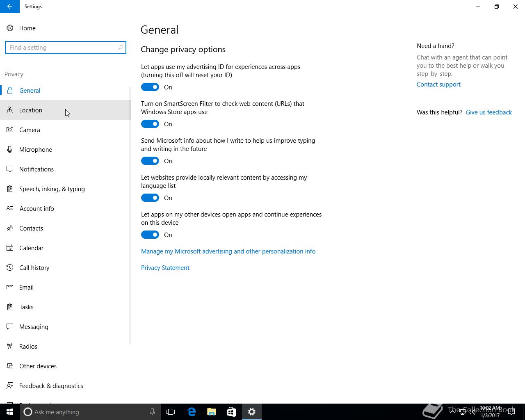Click Give us feedback link
Image resolution: width=525 pixels, height=420 pixels.
click(x=489, y=112)
